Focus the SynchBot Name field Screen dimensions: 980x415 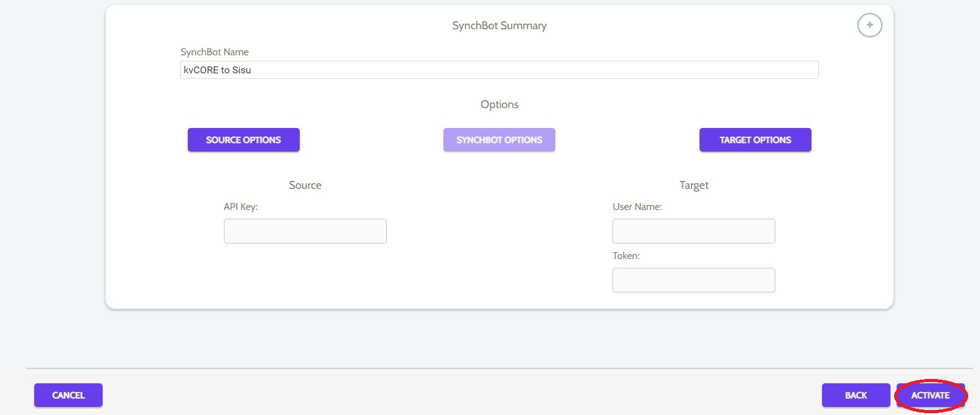point(499,70)
